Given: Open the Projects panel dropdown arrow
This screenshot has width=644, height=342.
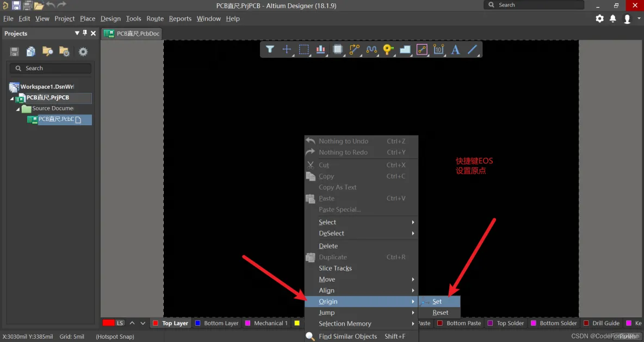Looking at the screenshot, I should click(77, 33).
